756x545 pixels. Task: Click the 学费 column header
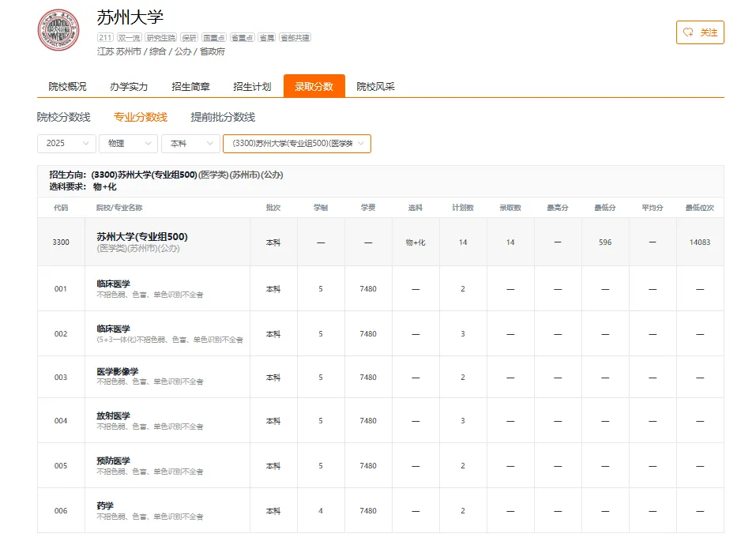click(368, 208)
